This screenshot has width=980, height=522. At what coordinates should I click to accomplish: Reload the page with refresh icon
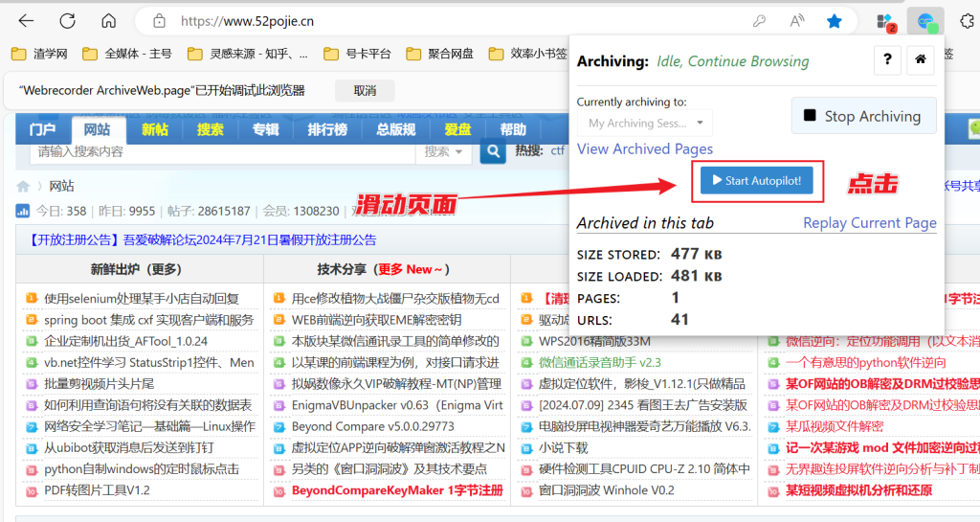(67, 20)
